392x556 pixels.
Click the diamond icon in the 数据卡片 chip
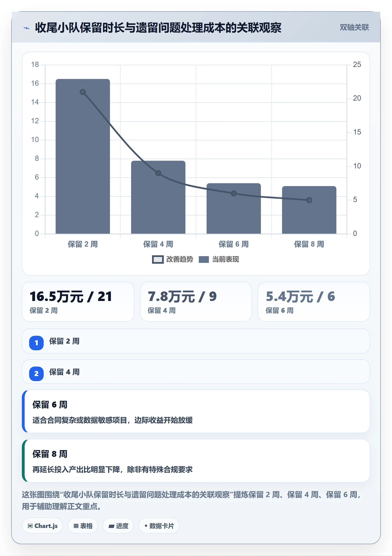tap(146, 526)
